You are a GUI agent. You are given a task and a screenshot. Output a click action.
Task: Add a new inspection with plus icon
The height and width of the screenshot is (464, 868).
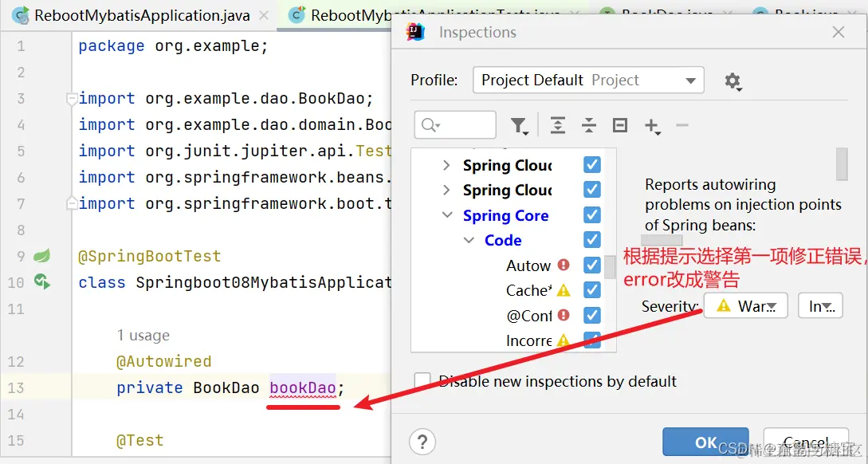(x=653, y=126)
